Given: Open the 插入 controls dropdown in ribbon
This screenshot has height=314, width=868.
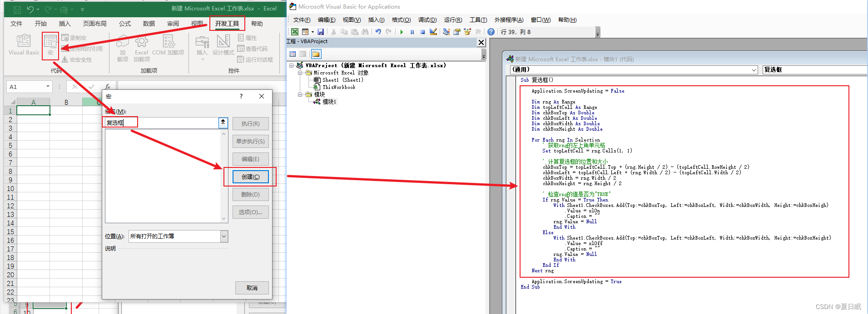Looking at the screenshot, I should (x=202, y=47).
